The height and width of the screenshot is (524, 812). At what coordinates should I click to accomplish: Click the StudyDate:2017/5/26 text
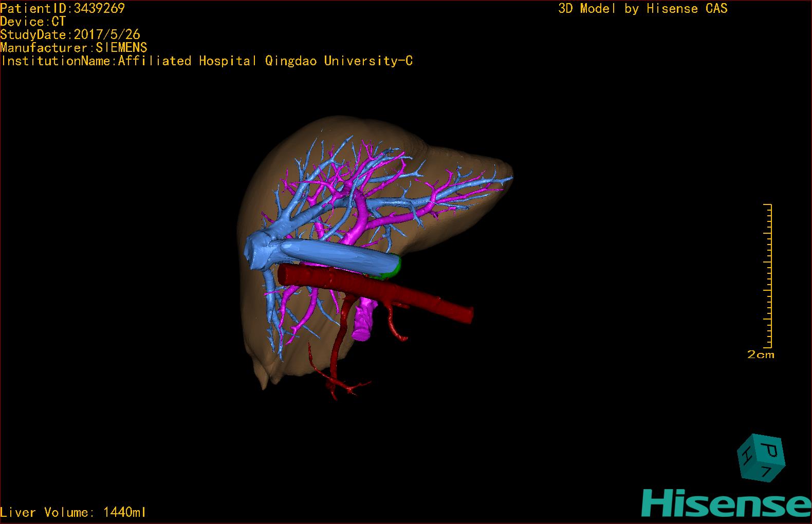tap(70, 35)
